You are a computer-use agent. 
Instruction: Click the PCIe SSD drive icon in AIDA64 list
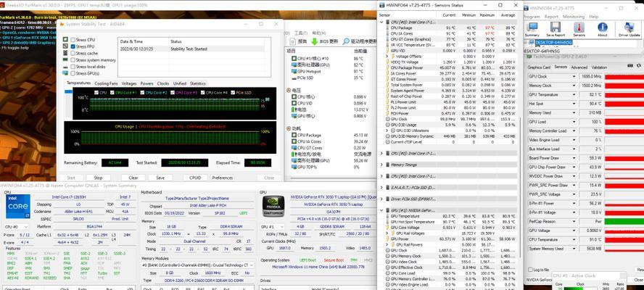294,78
